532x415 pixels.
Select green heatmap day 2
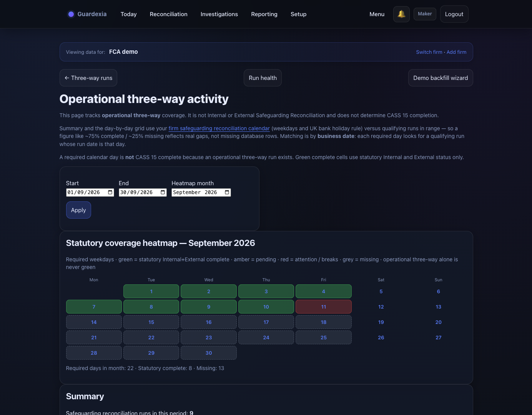click(209, 291)
